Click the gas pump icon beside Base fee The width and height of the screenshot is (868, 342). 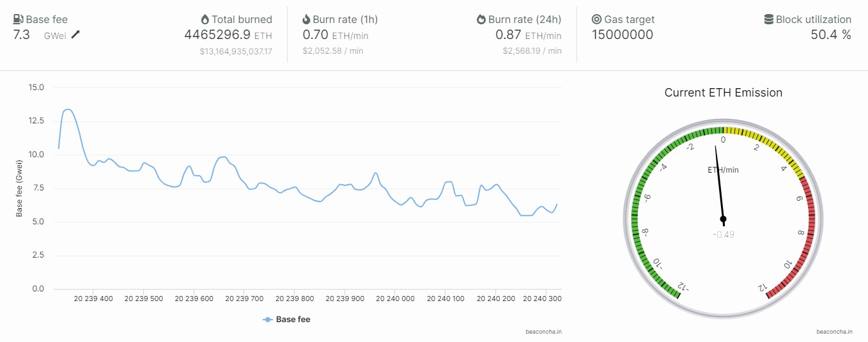[18, 19]
